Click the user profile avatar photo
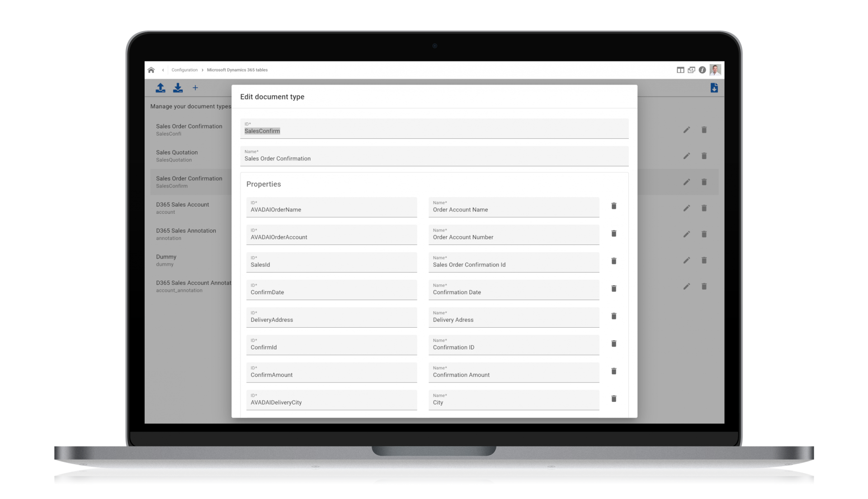Viewport: 868px width, 499px height. tap(715, 70)
